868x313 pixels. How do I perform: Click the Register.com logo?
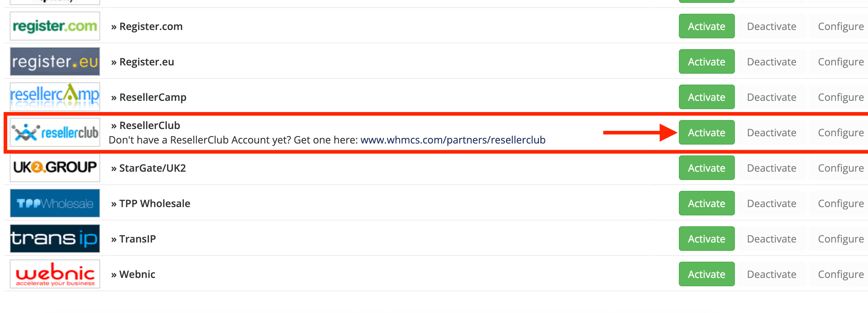55,26
